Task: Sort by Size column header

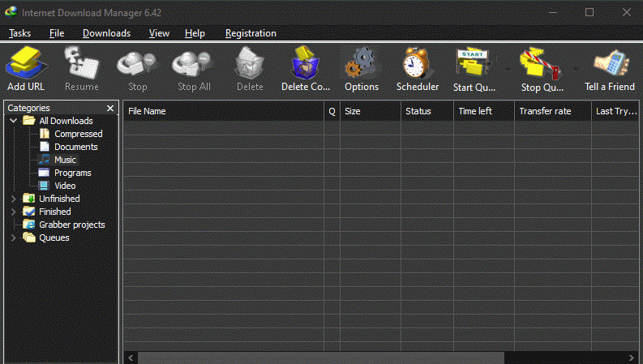Action: 371,111
